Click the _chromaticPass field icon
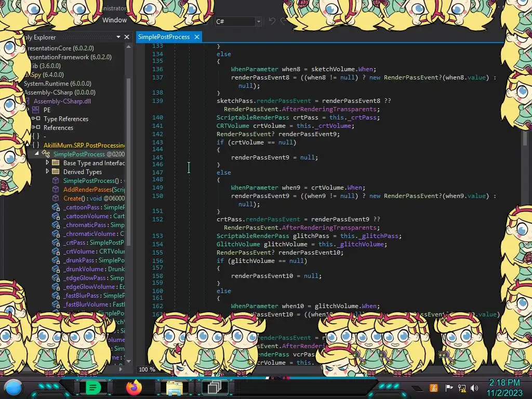 coord(56,225)
